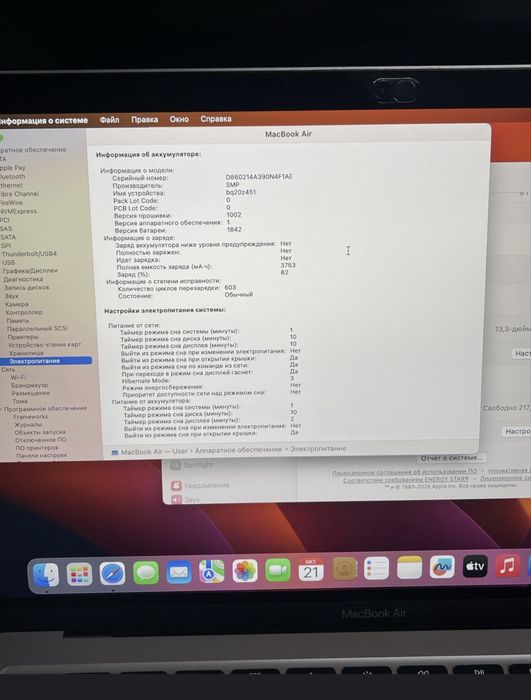Select NVMExpress in the sidebar

click(18, 211)
